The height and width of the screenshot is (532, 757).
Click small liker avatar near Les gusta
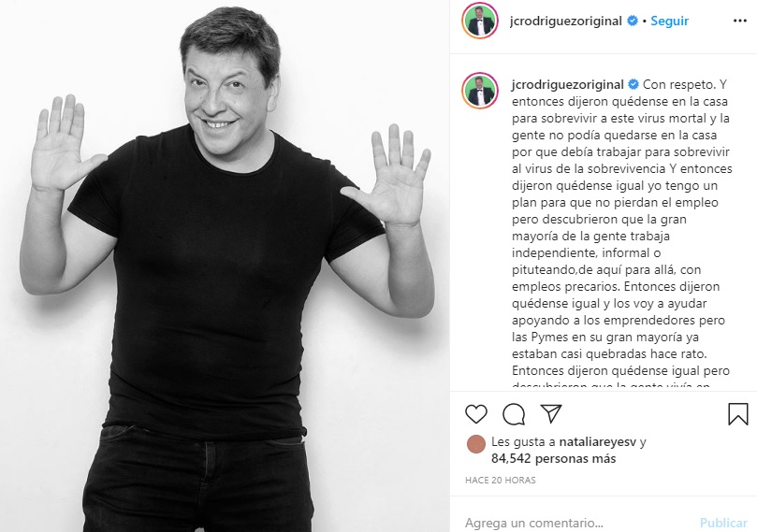(476, 444)
